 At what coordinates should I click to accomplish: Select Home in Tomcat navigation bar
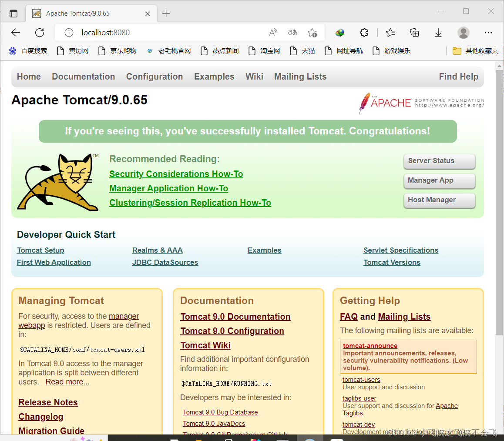point(29,77)
